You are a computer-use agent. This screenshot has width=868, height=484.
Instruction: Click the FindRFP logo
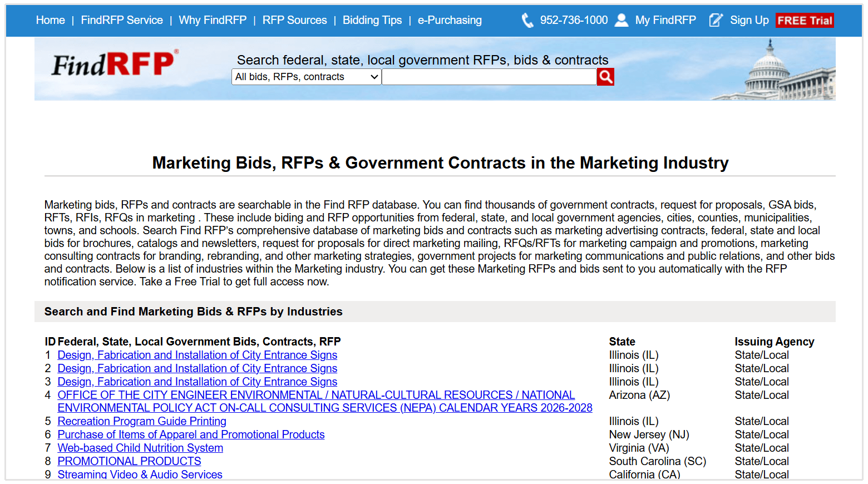[115, 63]
